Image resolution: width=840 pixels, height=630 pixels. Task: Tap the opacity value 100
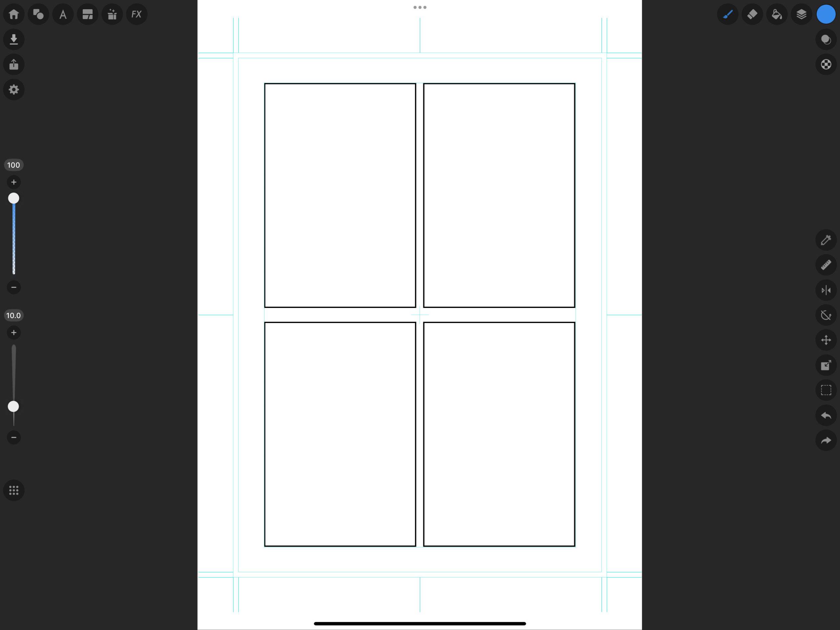coord(14,165)
